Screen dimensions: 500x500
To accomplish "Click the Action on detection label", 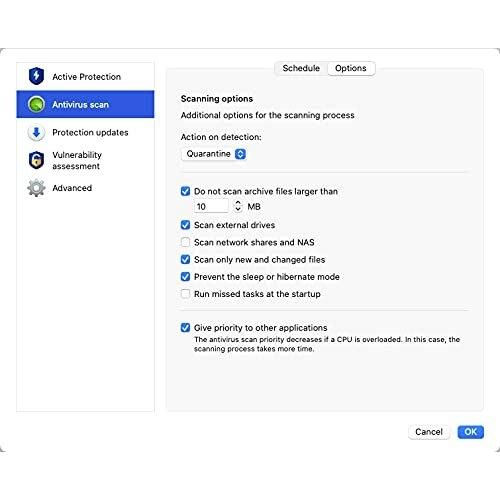I will pyautogui.click(x=221, y=137).
